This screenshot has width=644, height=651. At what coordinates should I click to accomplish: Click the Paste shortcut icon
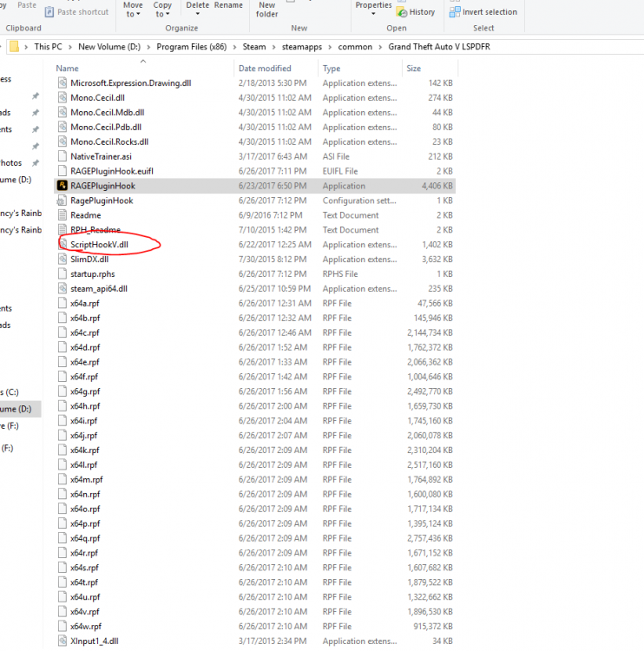coord(49,12)
